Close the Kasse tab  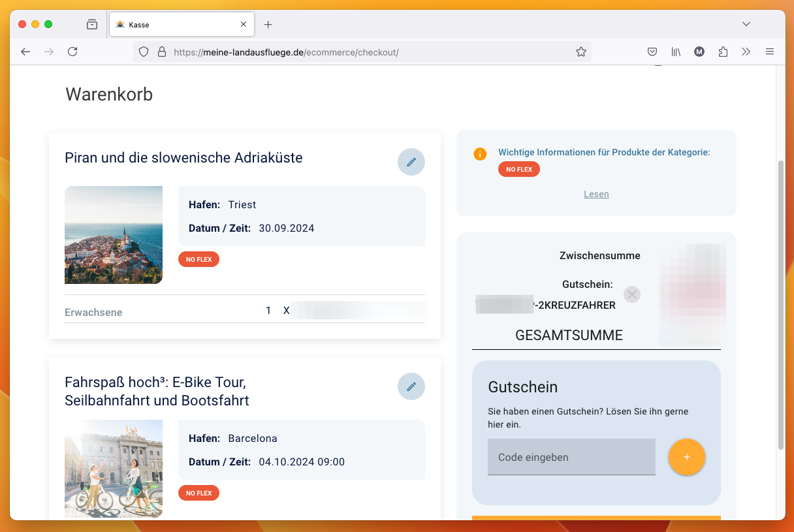[244, 24]
